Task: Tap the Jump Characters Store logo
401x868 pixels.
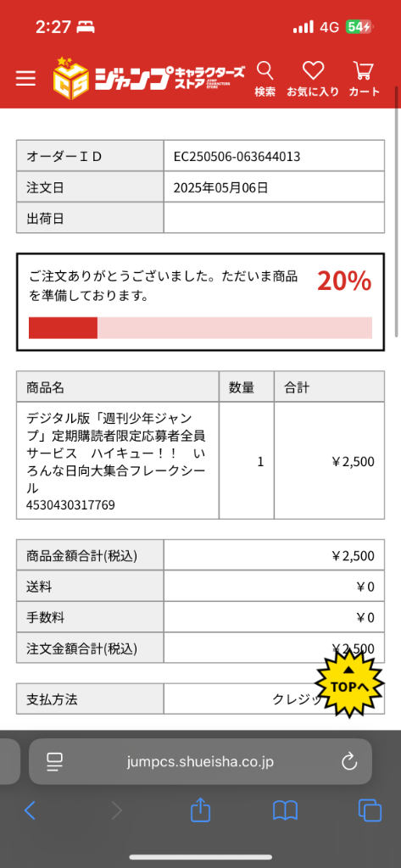Action: (x=148, y=78)
